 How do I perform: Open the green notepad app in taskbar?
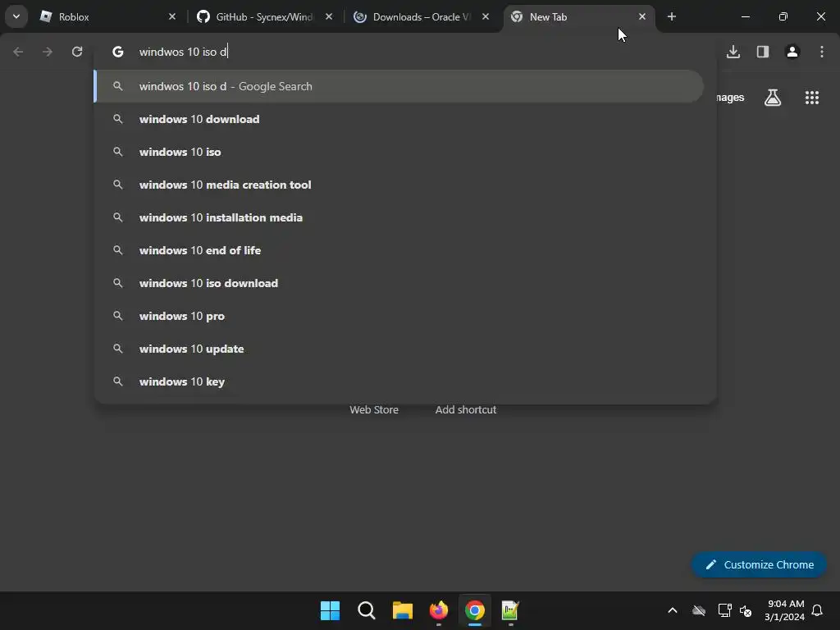click(x=510, y=610)
